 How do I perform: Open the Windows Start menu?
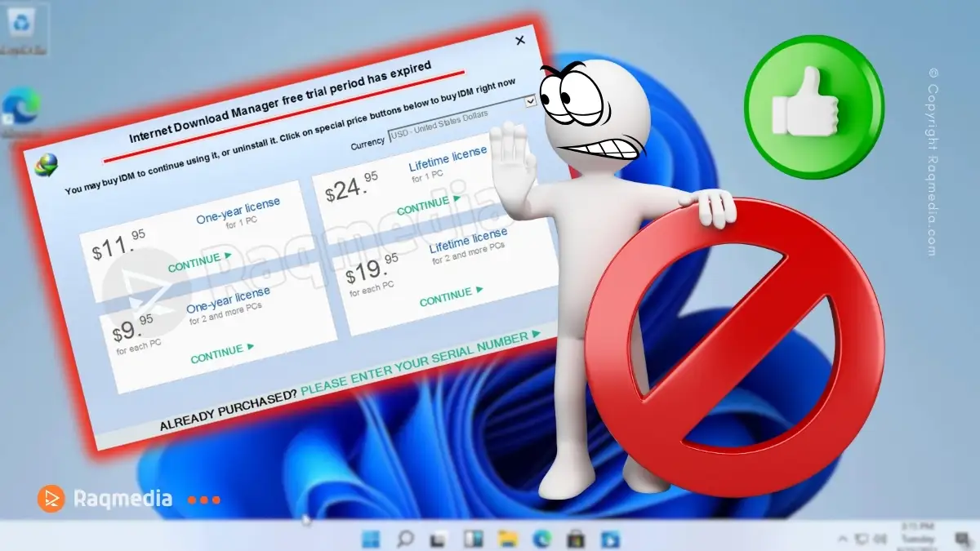tap(370, 539)
